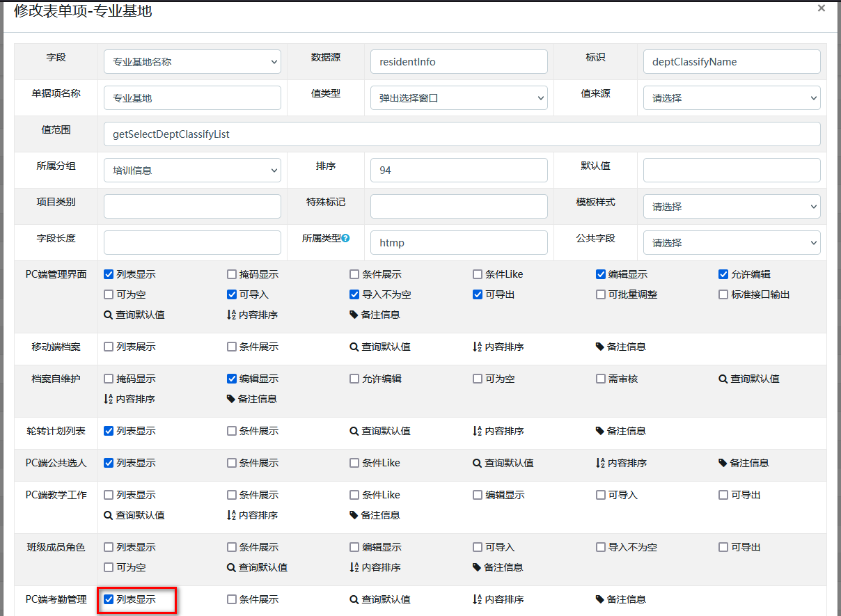Toggle 导入不为空 in PC端管理界面 row
Viewport: 841px width, 616px height.
[354, 294]
